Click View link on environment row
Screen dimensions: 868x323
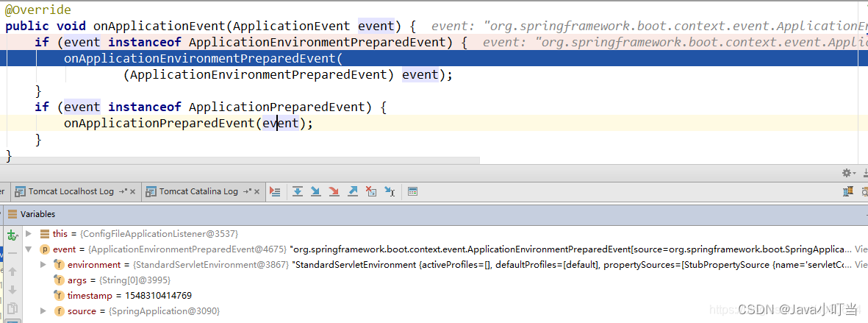tap(861, 265)
